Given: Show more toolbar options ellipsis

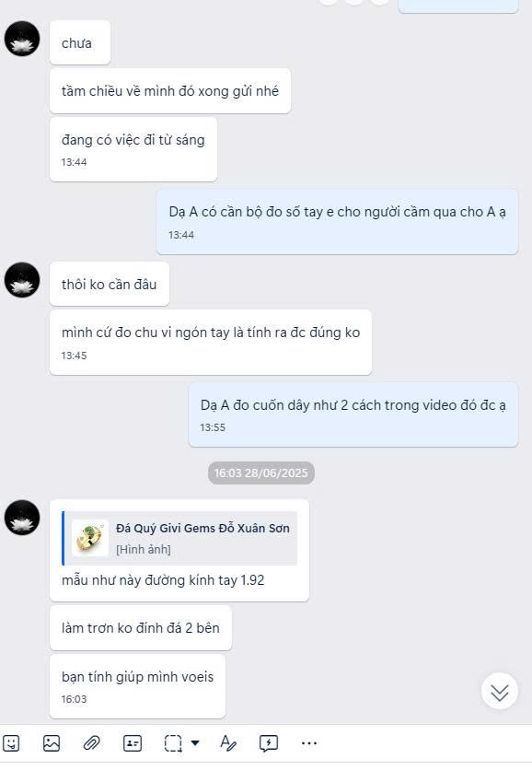Looking at the screenshot, I should pos(308,743).
